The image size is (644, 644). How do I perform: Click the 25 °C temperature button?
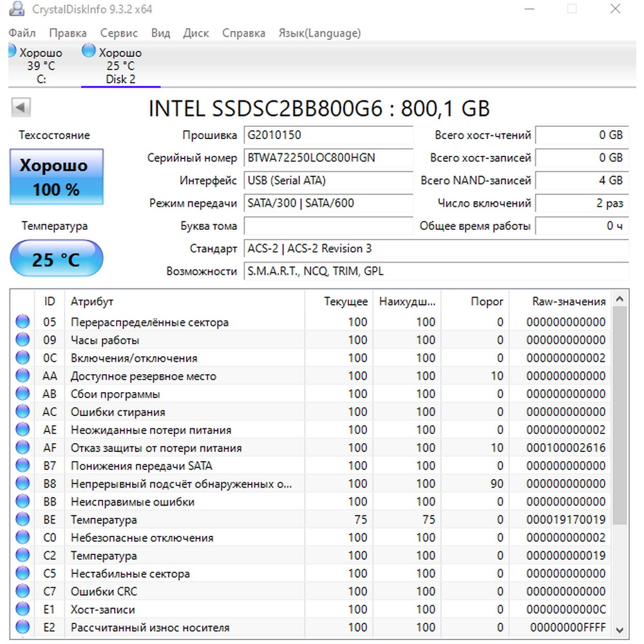coord(56,258)
